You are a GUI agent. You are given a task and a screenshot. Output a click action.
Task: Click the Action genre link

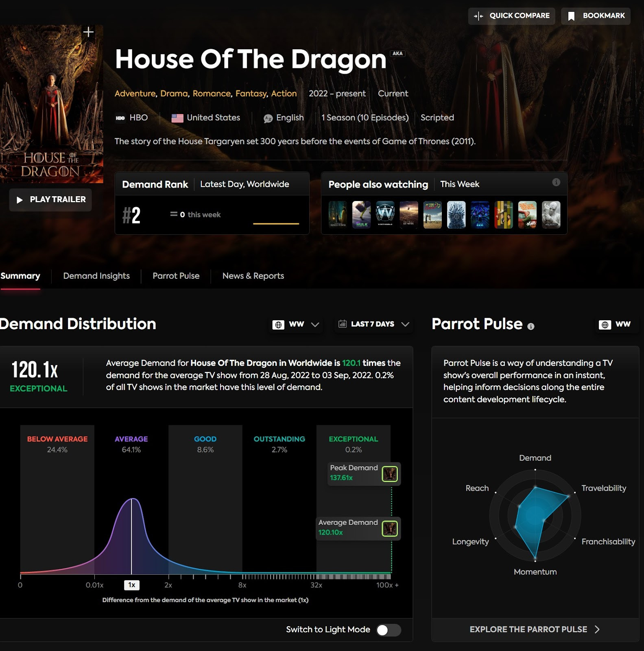(284, 94)
